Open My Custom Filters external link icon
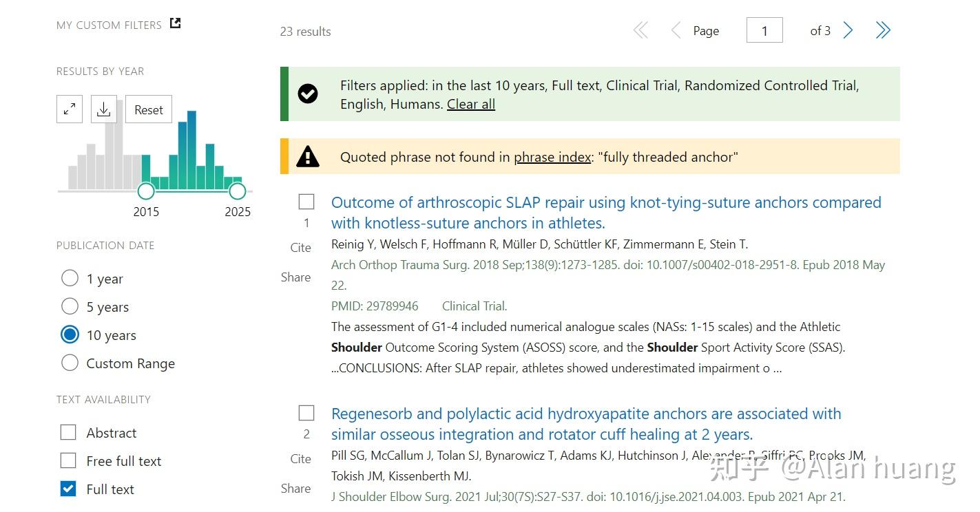This screenshot has height=512, width=980. pos(176,24)
